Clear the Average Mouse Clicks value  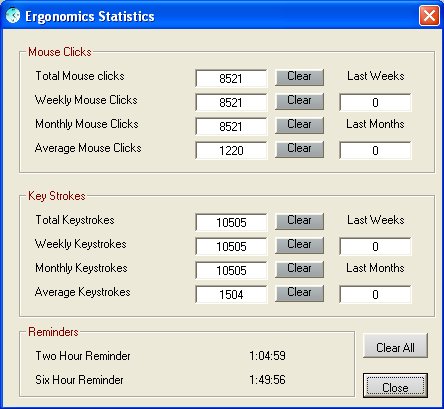click(x=299, y=149)
